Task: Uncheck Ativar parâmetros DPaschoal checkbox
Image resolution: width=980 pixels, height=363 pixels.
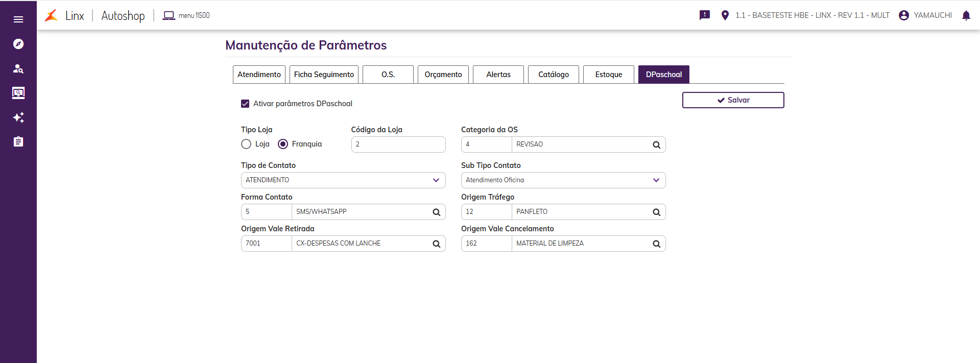Action: pyautogui.click(x=245, y=104)
